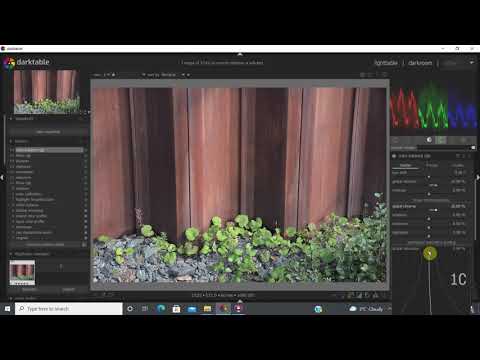The image size is (480, 360).
Task: Open Task View on the taskbar
Action: tap(145, 309)
